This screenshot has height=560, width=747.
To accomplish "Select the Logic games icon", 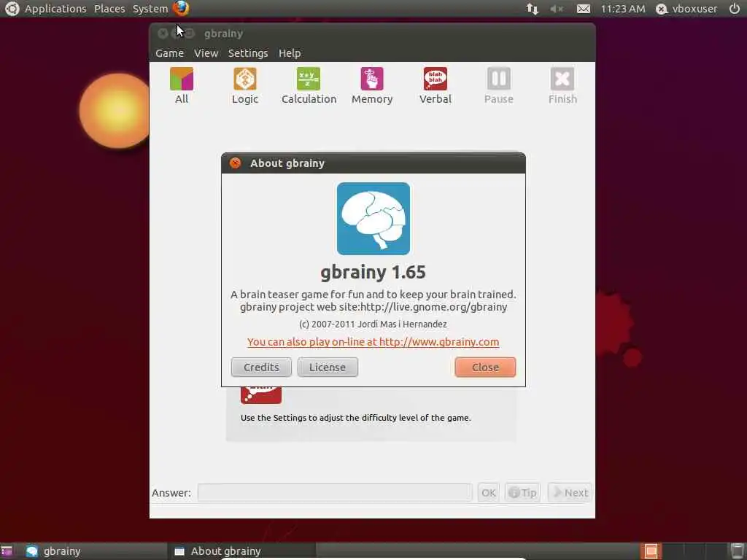I will pos(245,86).
